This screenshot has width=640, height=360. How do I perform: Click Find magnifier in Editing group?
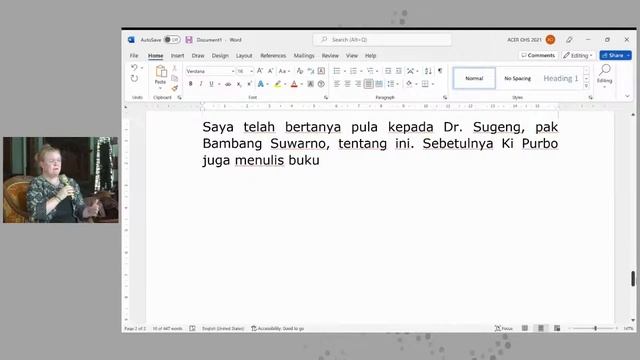point(604,70)
